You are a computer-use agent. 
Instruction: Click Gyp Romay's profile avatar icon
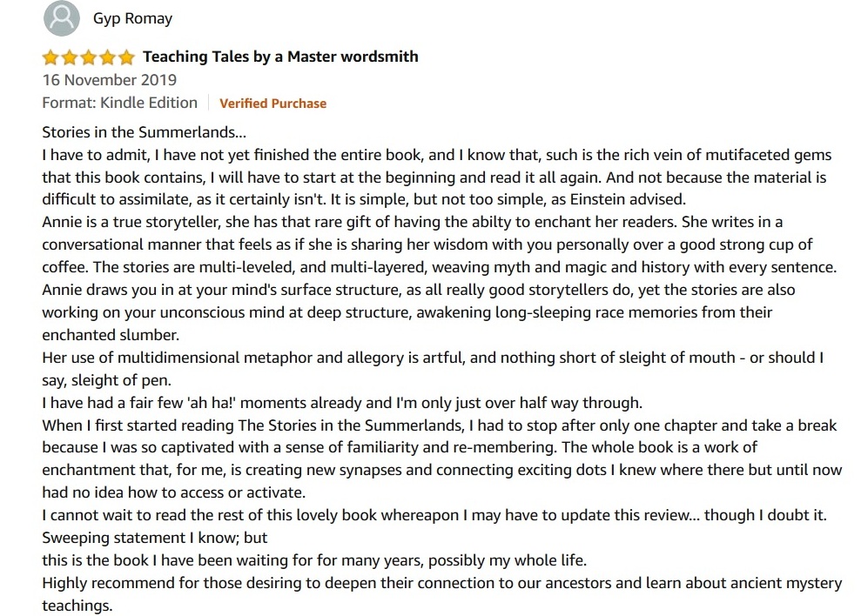point(60,18)
